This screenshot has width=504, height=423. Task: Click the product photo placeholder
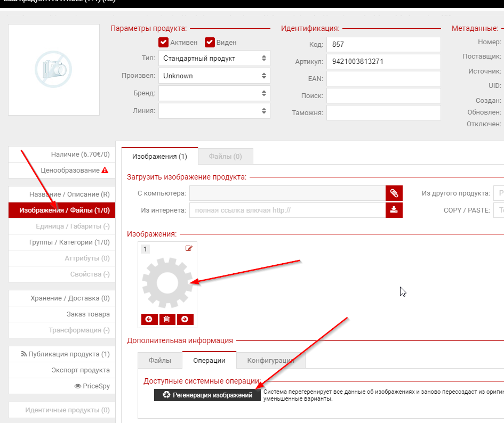54,69
